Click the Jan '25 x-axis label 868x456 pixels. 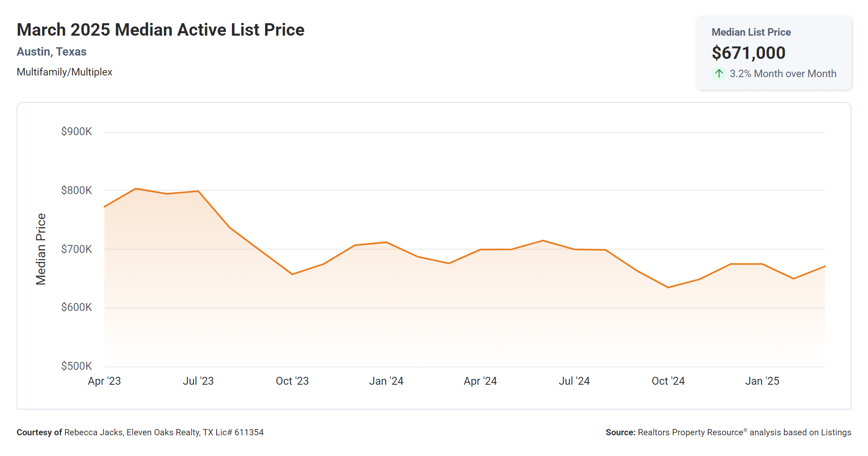coord(762,381)
